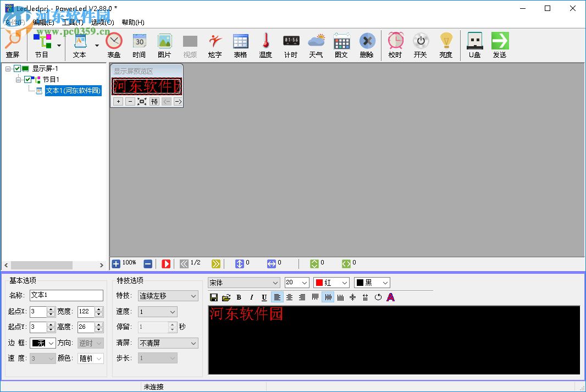Toggle the 显示屏-1 checkbox in the tree
The width and height of the screenshot is (586, 392).
(16, 68)
